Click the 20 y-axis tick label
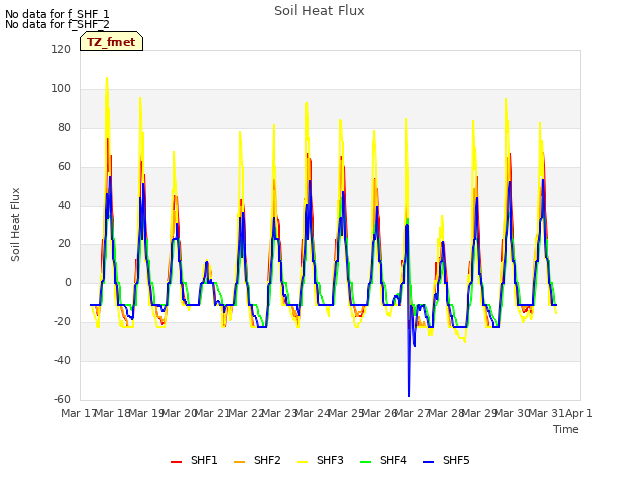 [x=64, y=244]
